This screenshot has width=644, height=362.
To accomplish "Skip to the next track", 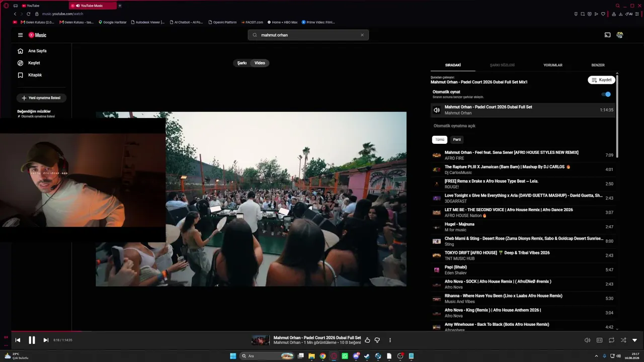I will pos(46,340).
